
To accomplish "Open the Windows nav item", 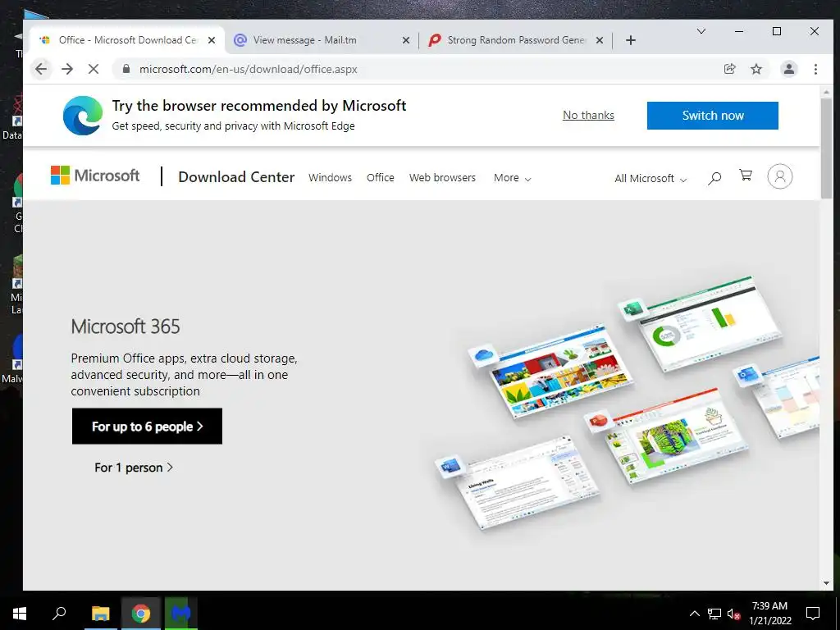I will coord(330,177).
